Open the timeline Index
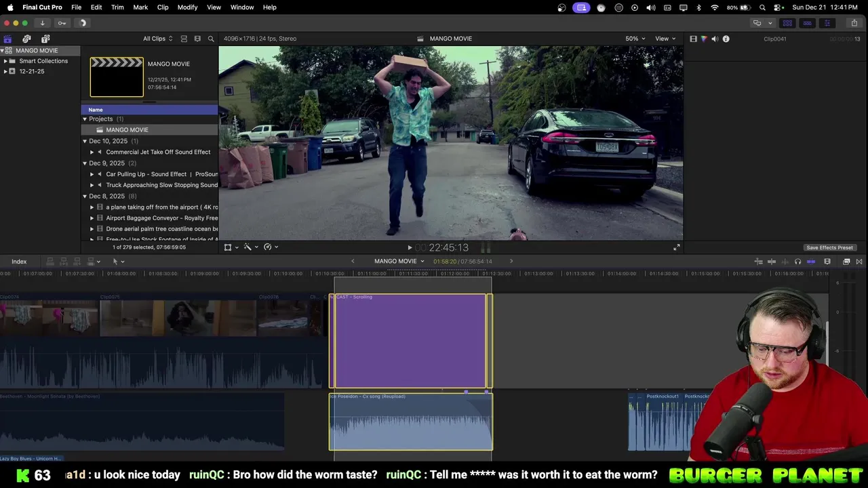Screen dimensions: 868x488 tap(19, 262)
